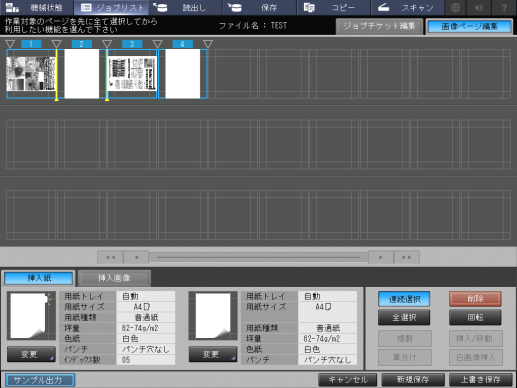Click left panel 坪量 value 62-74g/m2
This screenshot has height=388, width=517.
[x=146, y=328]
